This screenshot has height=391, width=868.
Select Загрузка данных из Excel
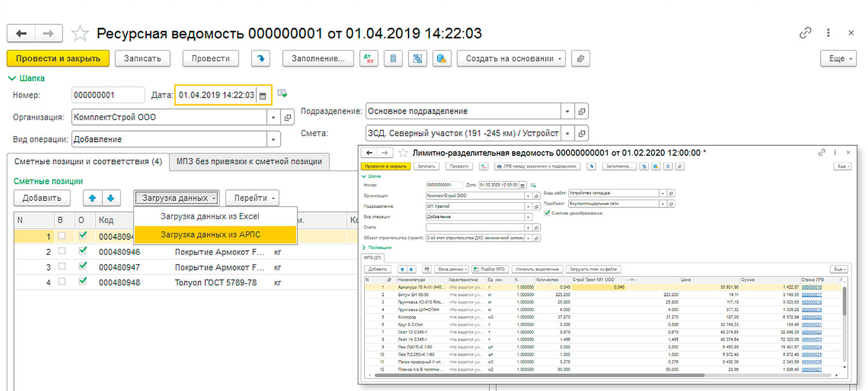click(209, 217)
